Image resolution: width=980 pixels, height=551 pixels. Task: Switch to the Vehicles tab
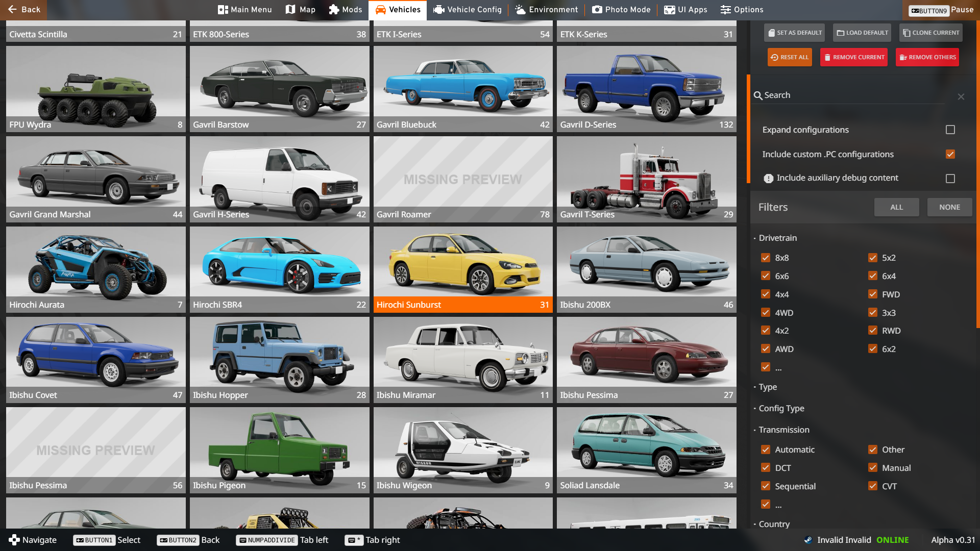pos(398,10)
